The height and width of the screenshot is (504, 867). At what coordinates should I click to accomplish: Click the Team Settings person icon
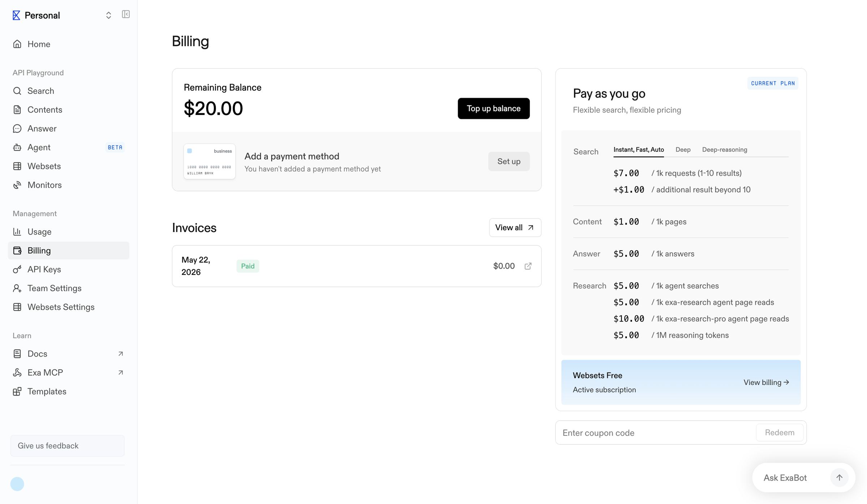[17, 288]
